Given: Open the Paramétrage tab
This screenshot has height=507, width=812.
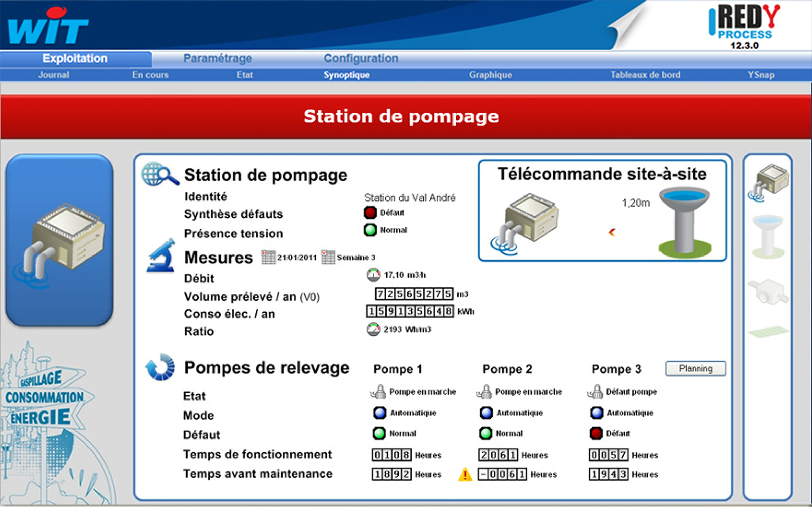Looking at the screenshot, I should [217, 58].
